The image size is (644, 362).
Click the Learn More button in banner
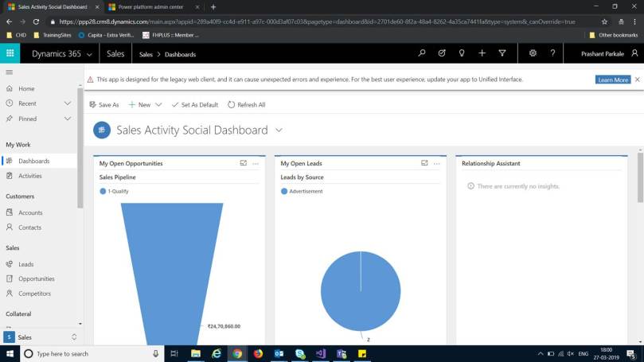click(613, 80)
